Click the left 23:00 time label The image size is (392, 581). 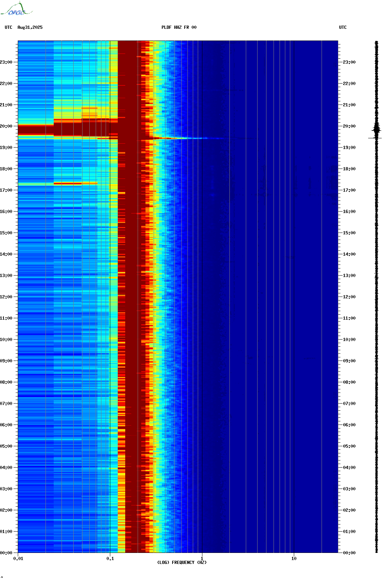coord(6,62)
